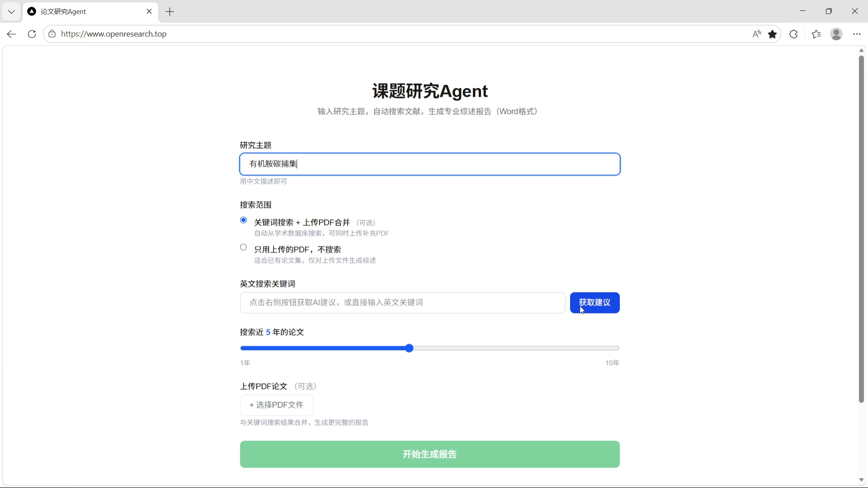
Task: Activate the Read Aloud icon
Action: coord(756,34)
